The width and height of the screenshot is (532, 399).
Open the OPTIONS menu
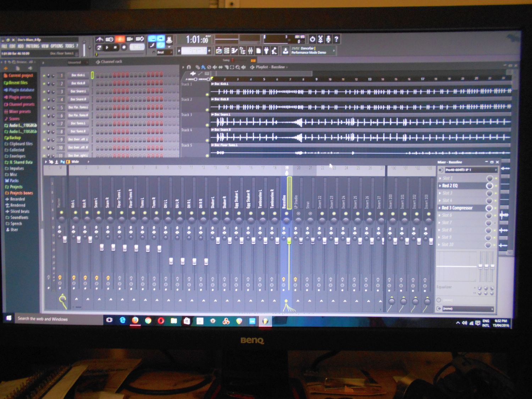pyautogui.click(x=57, y=46)
